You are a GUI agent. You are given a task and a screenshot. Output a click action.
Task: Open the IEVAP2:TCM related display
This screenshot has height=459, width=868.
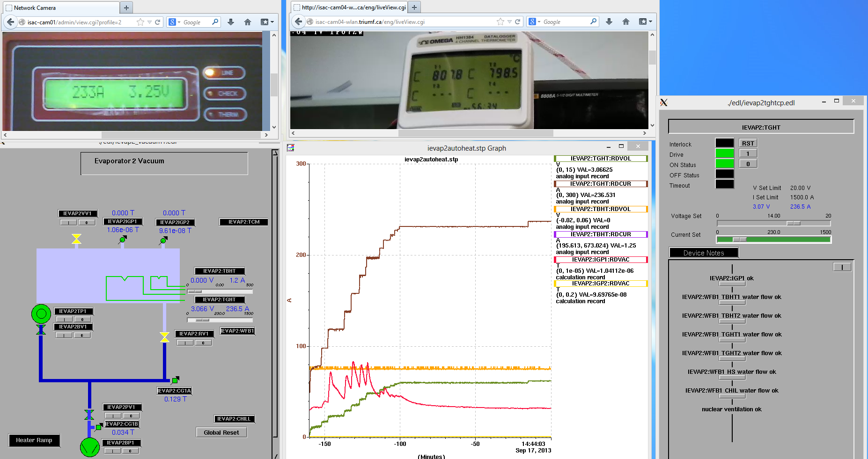tap(244, 222)
